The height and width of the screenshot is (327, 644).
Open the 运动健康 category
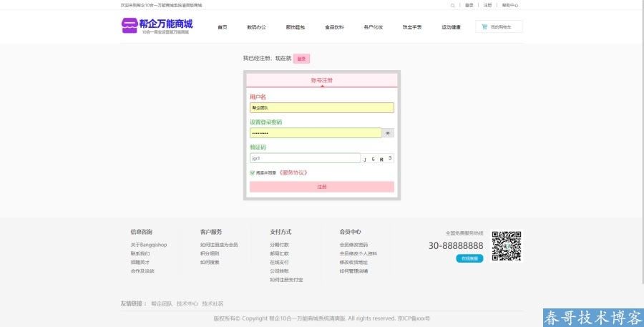coord(451,27)
